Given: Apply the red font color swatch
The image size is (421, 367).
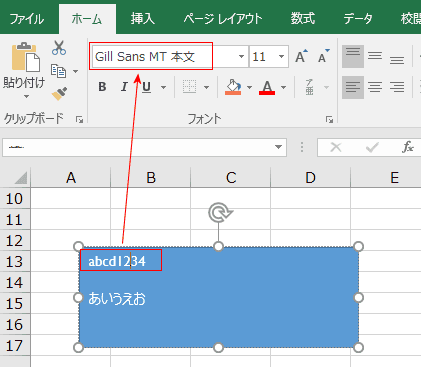Looking at the screenshot, I should (267, 87).
